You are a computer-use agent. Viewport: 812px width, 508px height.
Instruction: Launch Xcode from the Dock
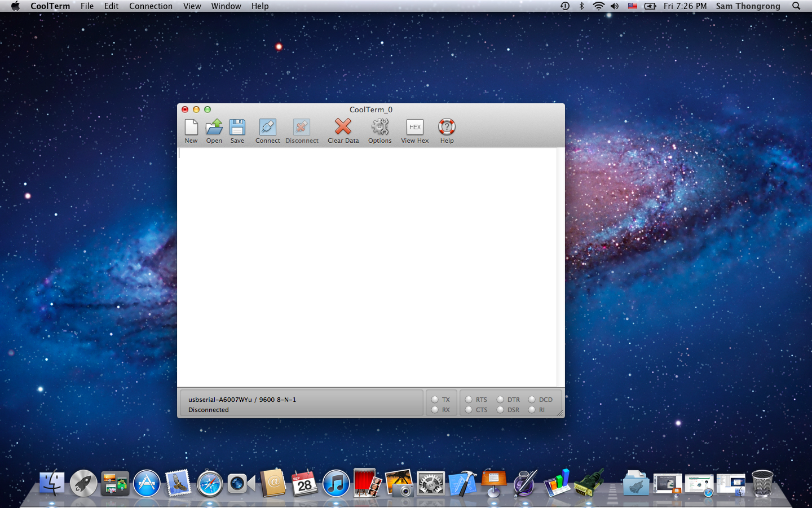pos(462,484)
